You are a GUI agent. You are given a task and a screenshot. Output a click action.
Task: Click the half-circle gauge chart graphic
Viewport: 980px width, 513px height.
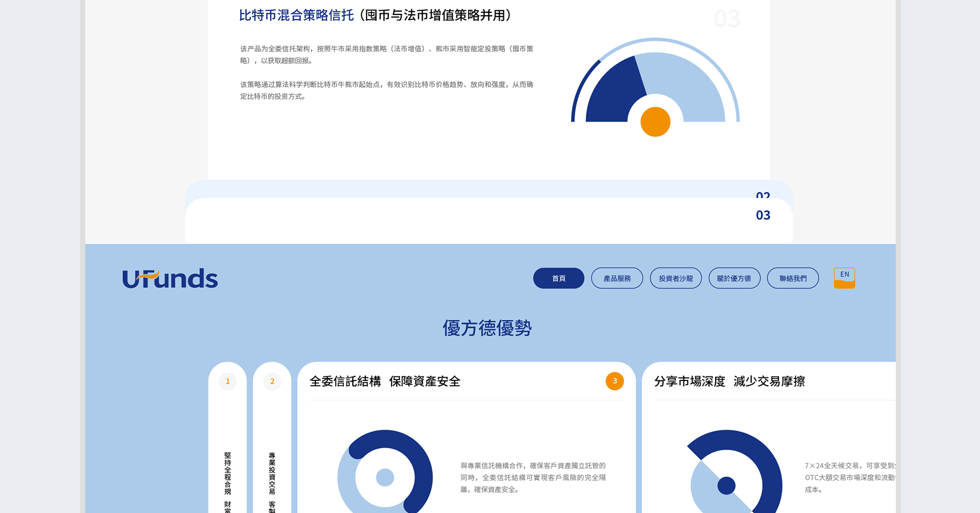tap(655, 87)
